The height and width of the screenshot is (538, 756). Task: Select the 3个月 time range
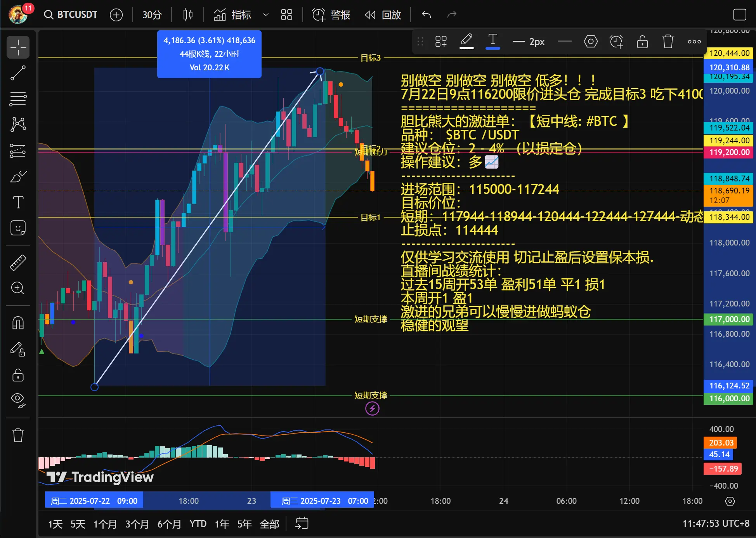click(137, 524)
